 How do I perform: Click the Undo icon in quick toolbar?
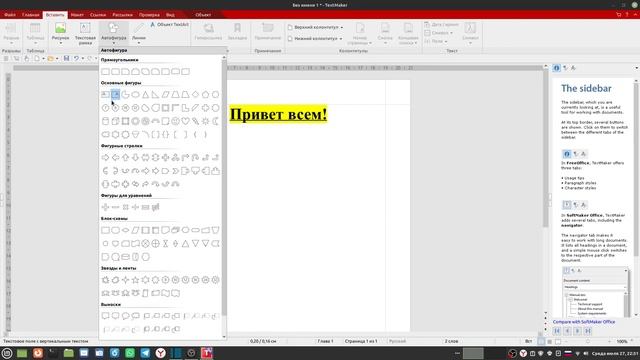pyautogui.click(x=76, y=59)
